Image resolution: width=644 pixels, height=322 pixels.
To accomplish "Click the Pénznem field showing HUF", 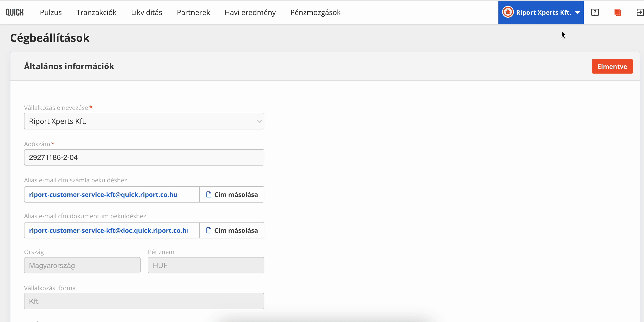I will click(x=206, y=265).
